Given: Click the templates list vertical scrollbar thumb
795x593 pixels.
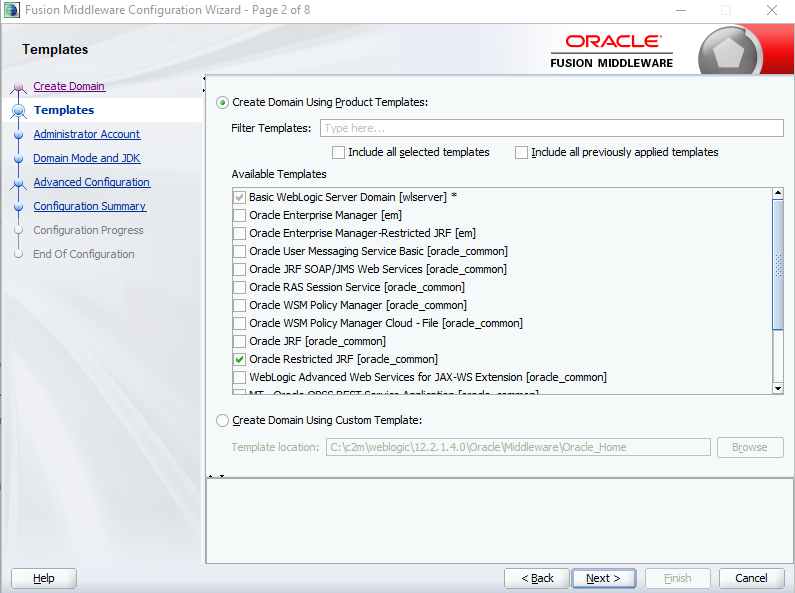Looking at the screenshot, I should coord(778,265).
